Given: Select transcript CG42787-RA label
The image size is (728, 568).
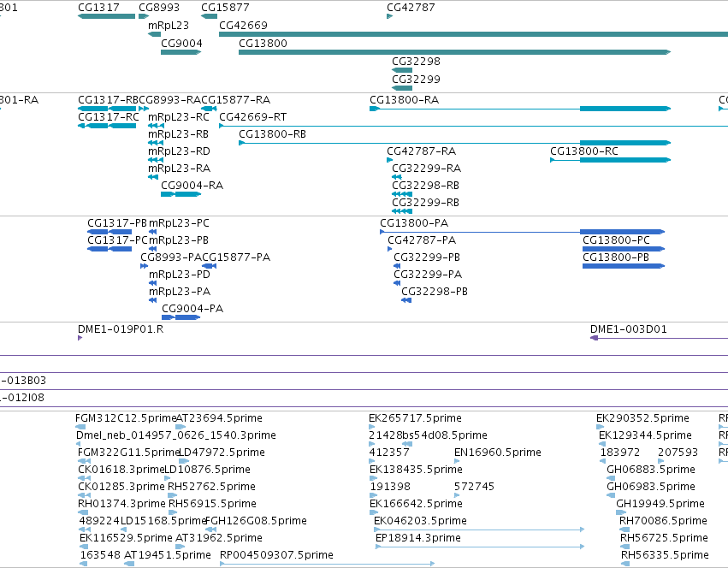Looking at the screenshot, I should tap(421, 151).
